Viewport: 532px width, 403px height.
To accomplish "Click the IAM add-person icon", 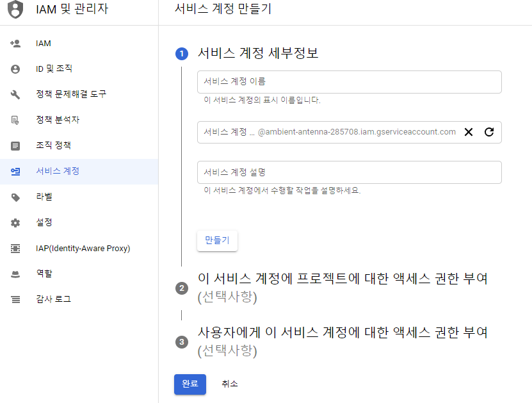I will [15, 44].
